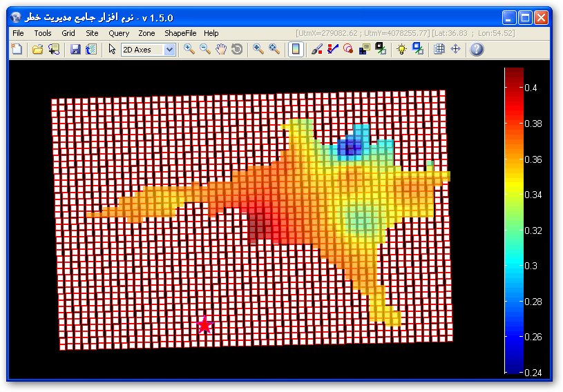
Task: Open a file with the folder icon
Action: pyautogui.click(x=38, y=49)
